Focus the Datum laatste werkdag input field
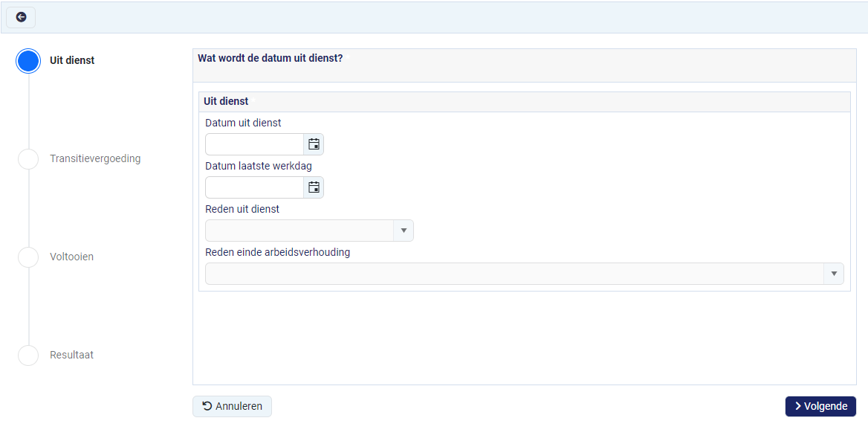 click(255, 187)
